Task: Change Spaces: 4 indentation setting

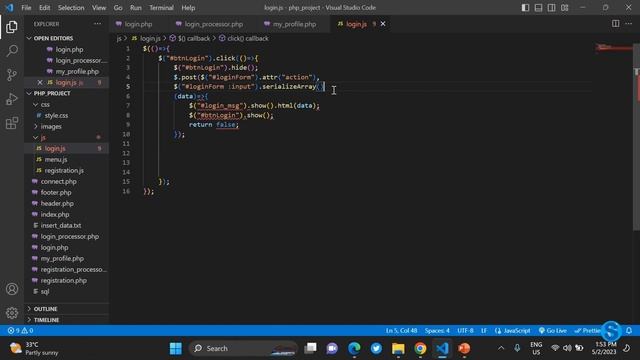Action: pyautogui.click(x=437, y=331)
